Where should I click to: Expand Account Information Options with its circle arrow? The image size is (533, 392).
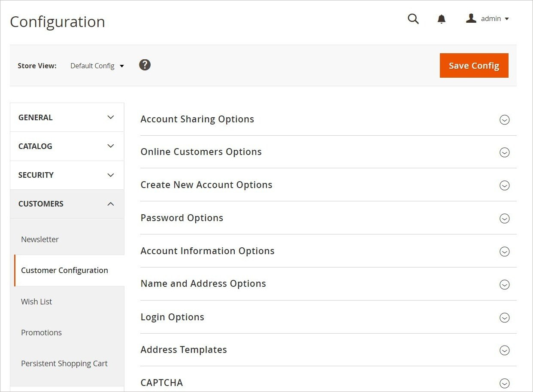click(504, 252)
